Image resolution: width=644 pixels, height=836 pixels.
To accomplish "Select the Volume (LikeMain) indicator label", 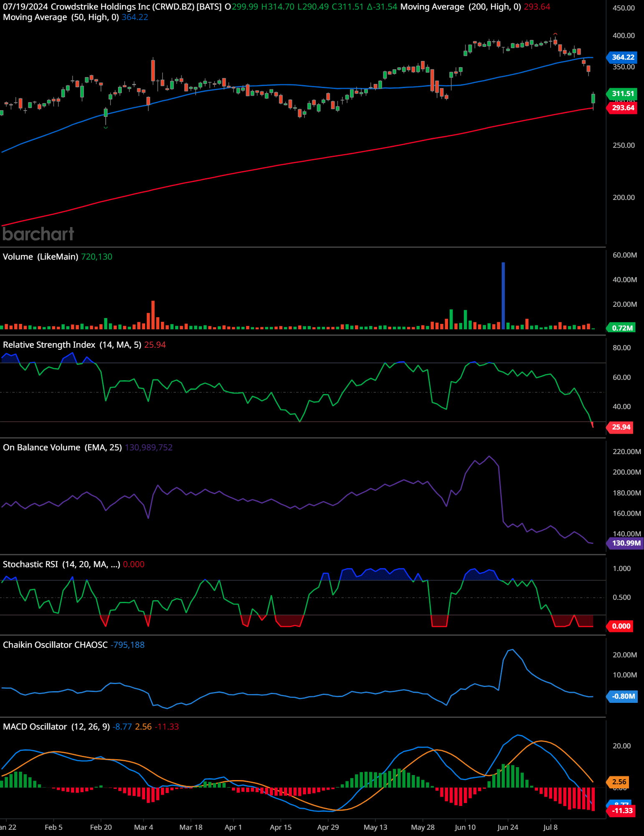I will (40, 257).
